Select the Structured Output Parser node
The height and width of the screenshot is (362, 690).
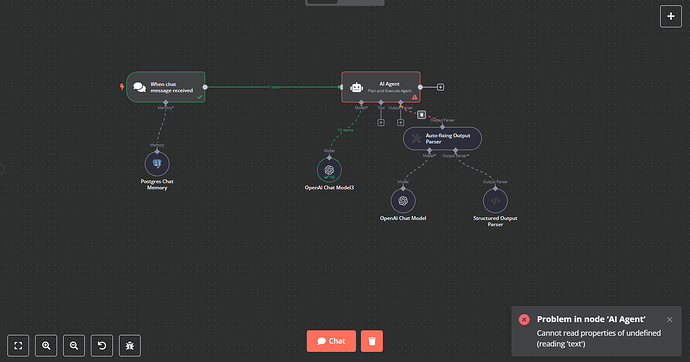pyautogui.click(x=495, y=201)
